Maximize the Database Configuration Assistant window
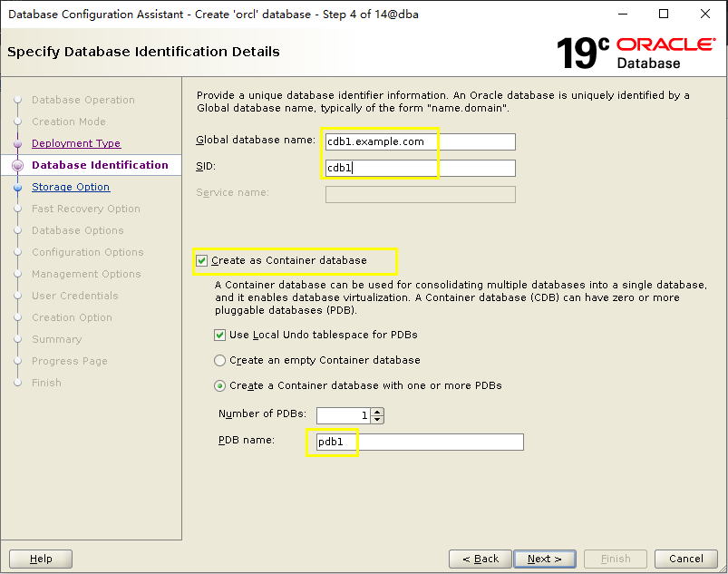The height and width of the screenshot is (574, 728). pos(664,14)
